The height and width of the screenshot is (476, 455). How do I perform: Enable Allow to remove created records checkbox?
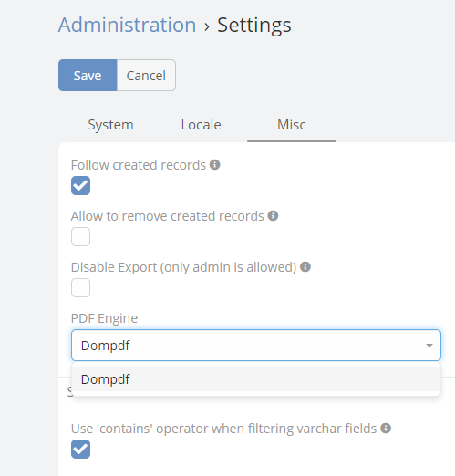(x=80, y=236)
